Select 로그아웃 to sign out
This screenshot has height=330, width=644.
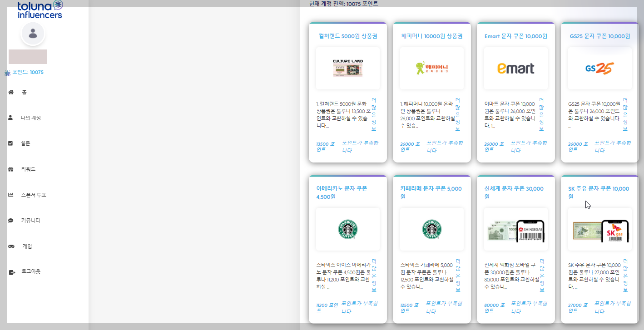click(x=31, y=271)
